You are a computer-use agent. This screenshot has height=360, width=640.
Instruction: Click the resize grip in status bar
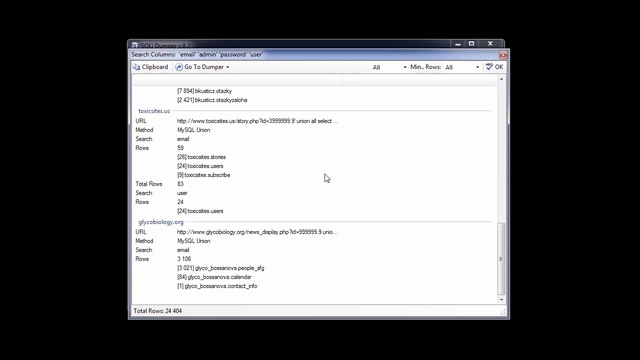[502, 312]
